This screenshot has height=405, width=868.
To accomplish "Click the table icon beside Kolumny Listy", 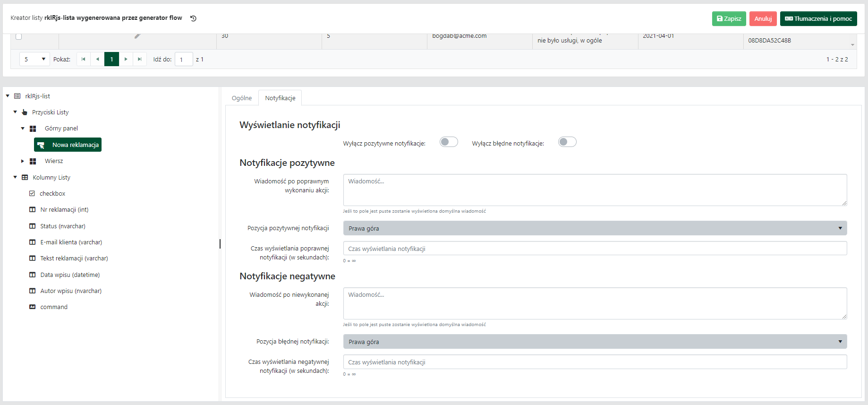I will click(x=25, y=177).
